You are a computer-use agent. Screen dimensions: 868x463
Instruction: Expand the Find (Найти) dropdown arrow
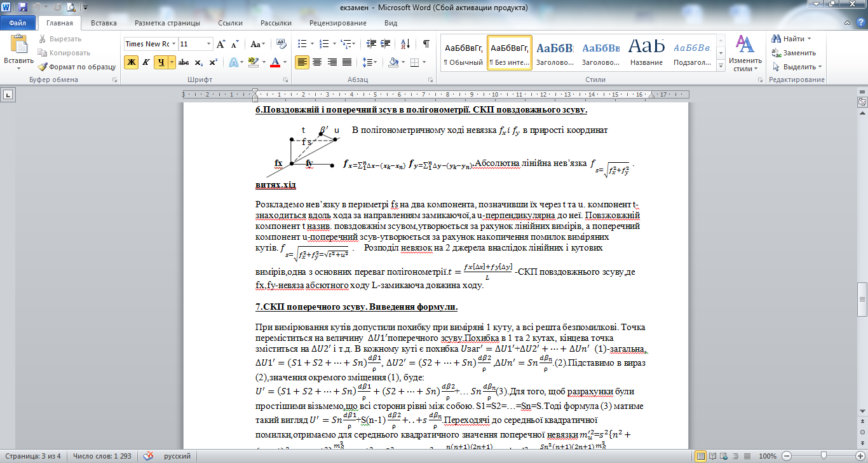(x=809, y=39)
